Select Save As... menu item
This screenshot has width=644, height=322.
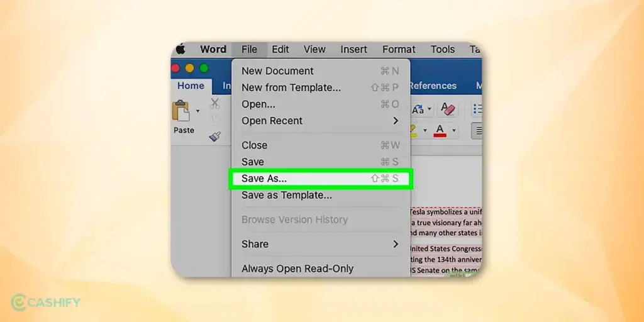tap(321, 179)
